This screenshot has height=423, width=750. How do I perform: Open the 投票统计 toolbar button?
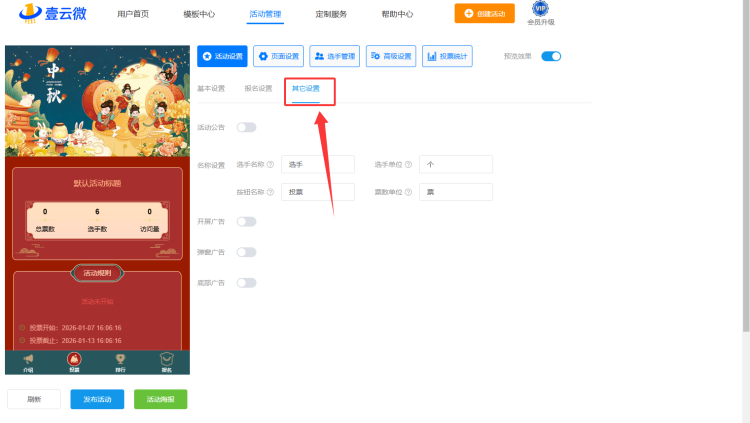coord(447,57)
